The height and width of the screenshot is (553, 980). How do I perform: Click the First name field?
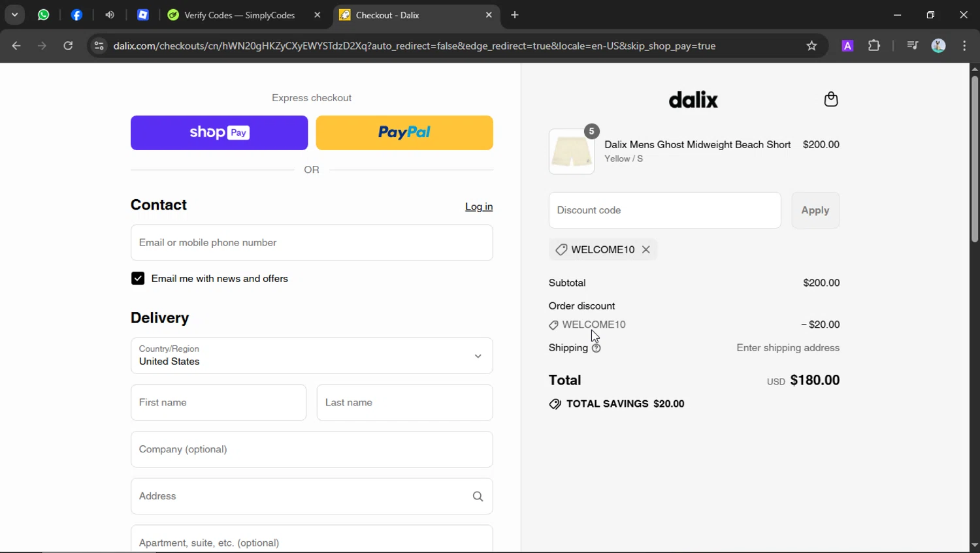218,402
